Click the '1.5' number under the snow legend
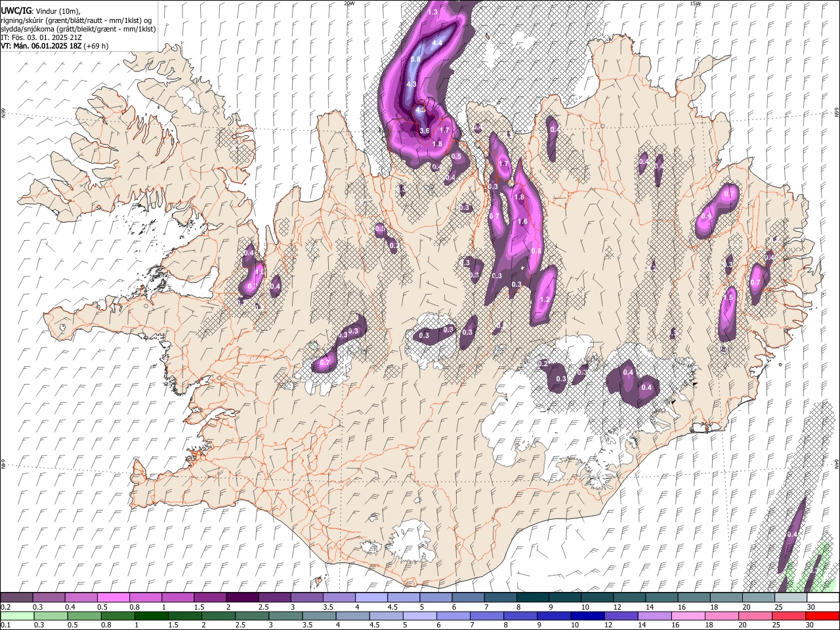 (199, 607)
